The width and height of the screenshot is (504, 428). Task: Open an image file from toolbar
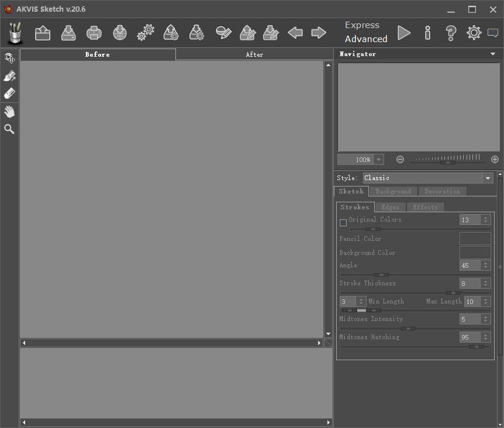43,33
